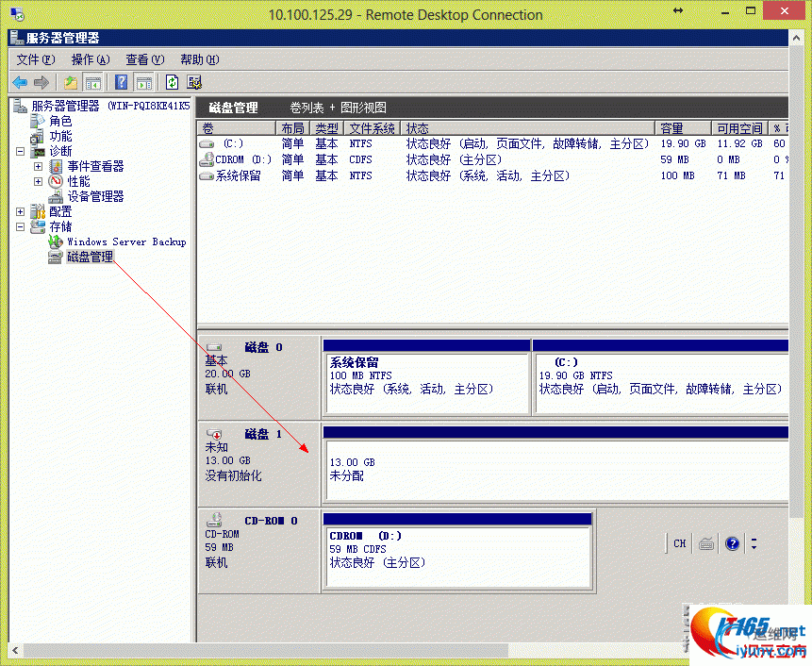Viewport: 812px width, 666px height.
Task: Collapse the 诊断 tree node
Action: pyautogui.click(x=20, y=152)
